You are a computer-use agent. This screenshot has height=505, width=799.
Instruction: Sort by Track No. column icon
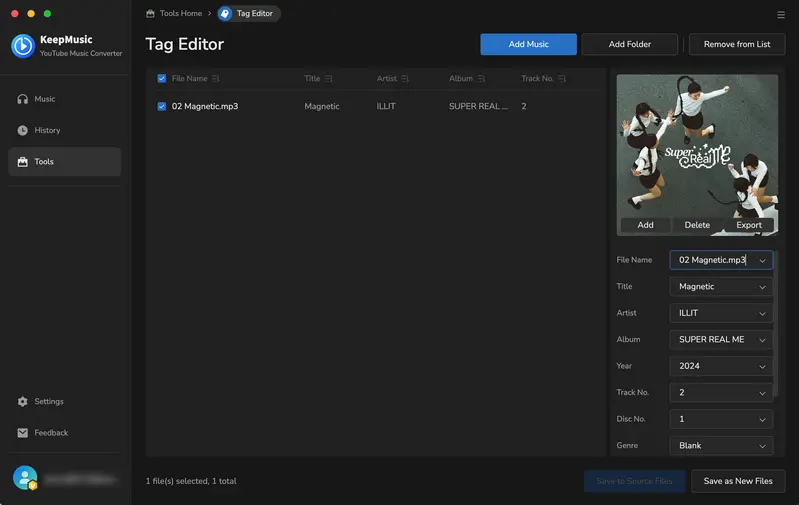[x=562, y=78]
